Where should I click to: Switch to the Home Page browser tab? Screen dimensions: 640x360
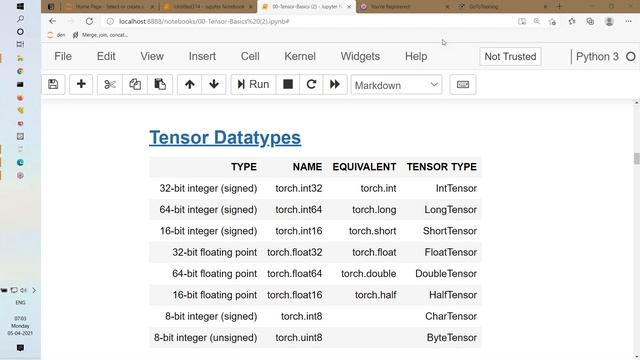[x=109, y=7]
